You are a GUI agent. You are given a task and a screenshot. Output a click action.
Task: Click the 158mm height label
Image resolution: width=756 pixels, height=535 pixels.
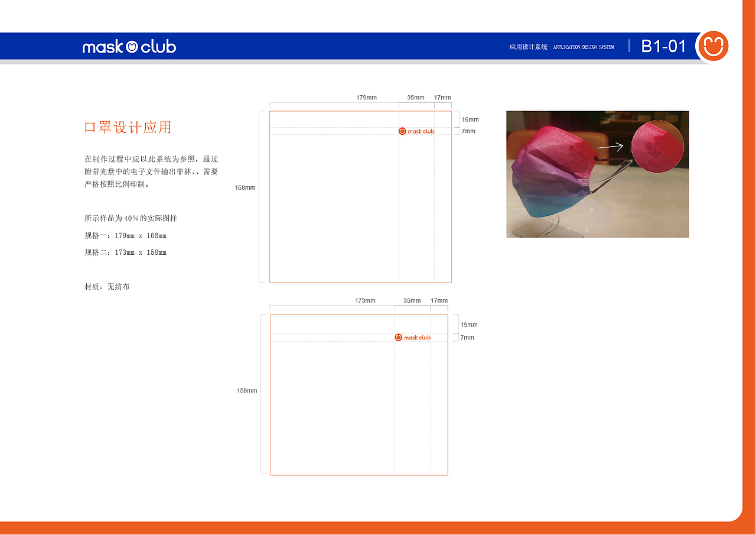click(247, 391)
